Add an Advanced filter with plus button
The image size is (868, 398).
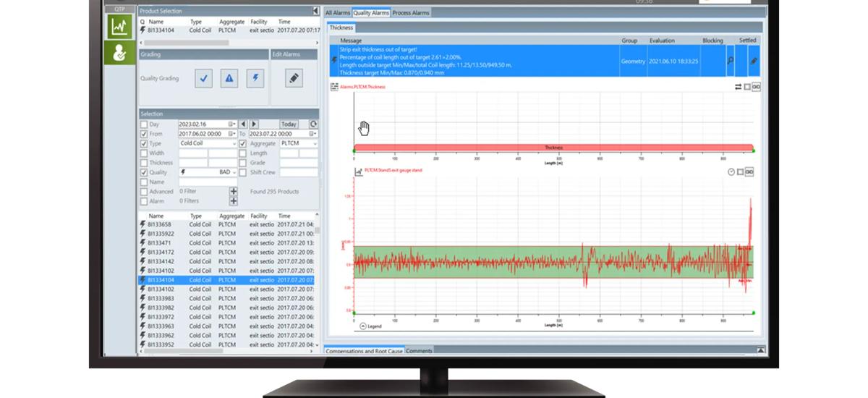(234, 192)
